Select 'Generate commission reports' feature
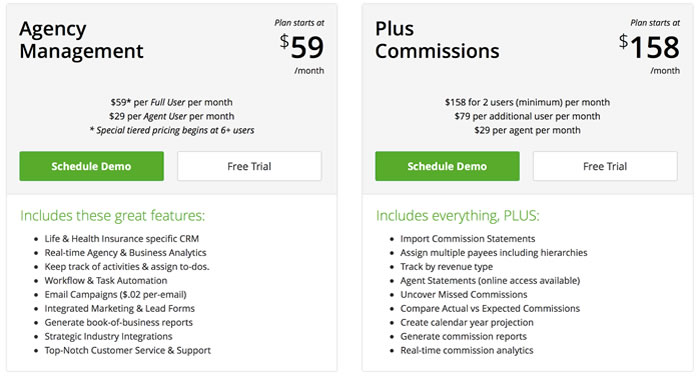 click(x=463, y=337)
